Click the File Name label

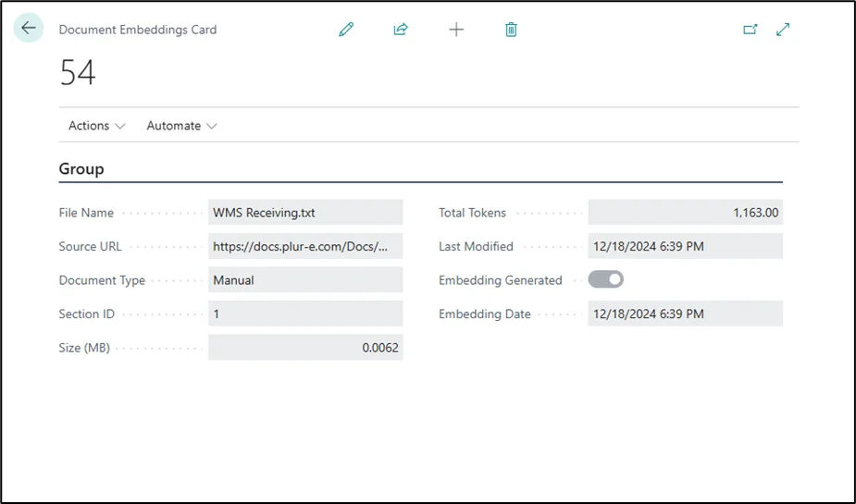(x=86, y=213)
